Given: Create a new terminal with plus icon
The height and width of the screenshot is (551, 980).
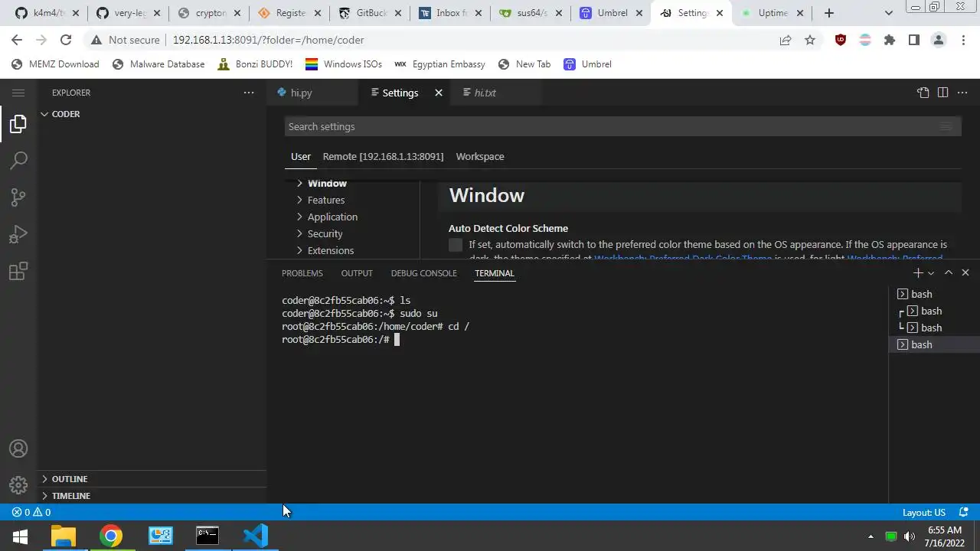Looking at the screenshot, I should [918, 272].
